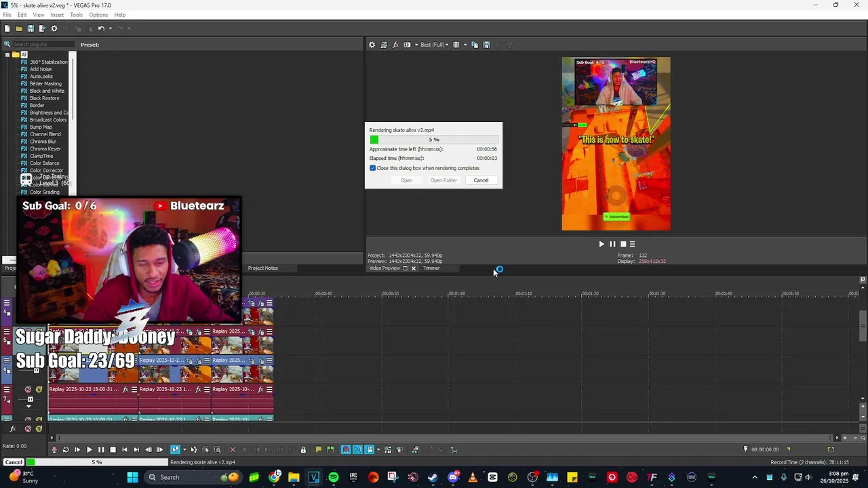Stop playback in the video preview
The width and height of the screenshot is (868, 488).
pyautogui.click(x=623, y=244)
